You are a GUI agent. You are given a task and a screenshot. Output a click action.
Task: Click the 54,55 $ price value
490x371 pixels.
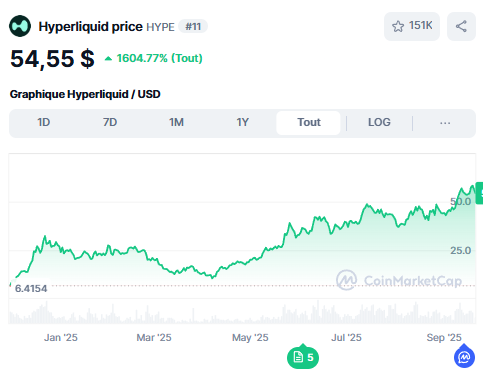coord(52,59)
